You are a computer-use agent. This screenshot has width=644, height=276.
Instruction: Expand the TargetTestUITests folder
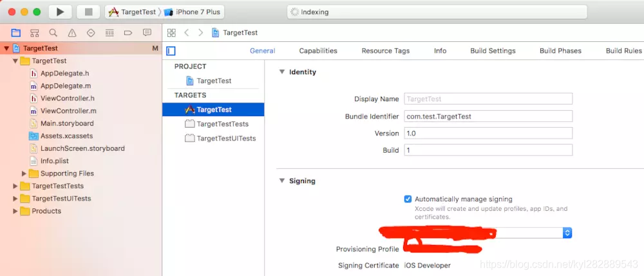click(x=15, y=199)
